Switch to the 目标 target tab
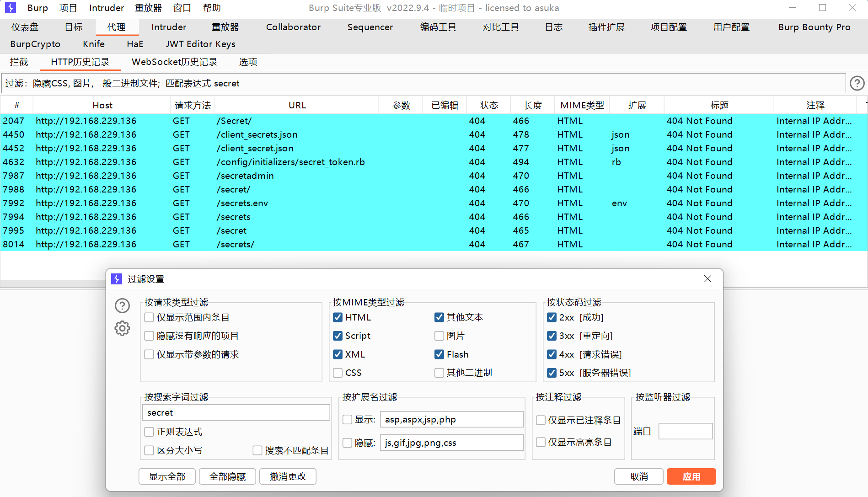Image resolution: width=868 pixels, height=497 pixels. click(x=74, y=27)
